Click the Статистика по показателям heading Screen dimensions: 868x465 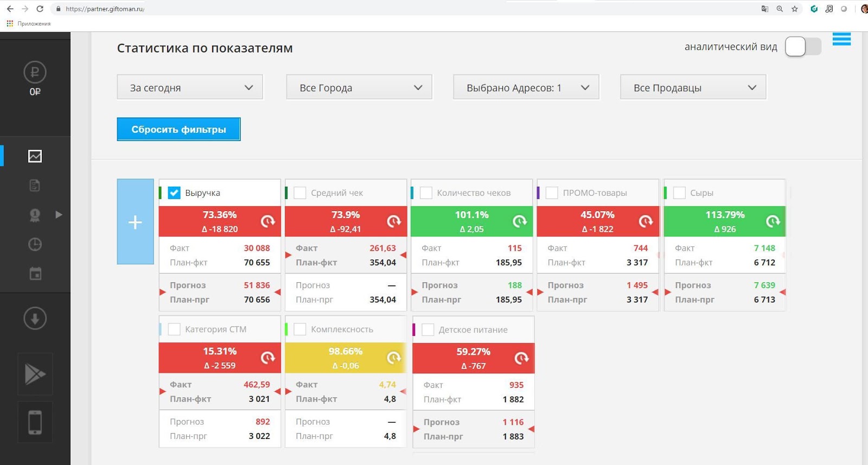[205, 48]
